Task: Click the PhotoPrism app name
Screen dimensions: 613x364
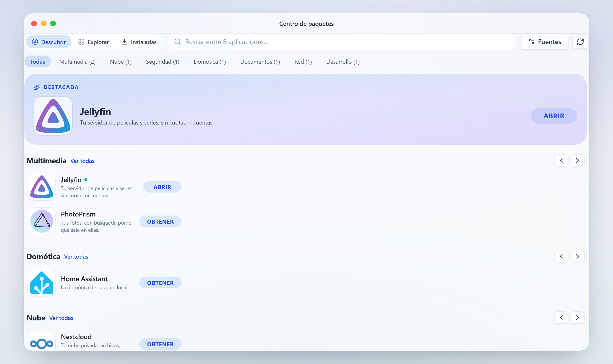Action: tap(78, 214)
